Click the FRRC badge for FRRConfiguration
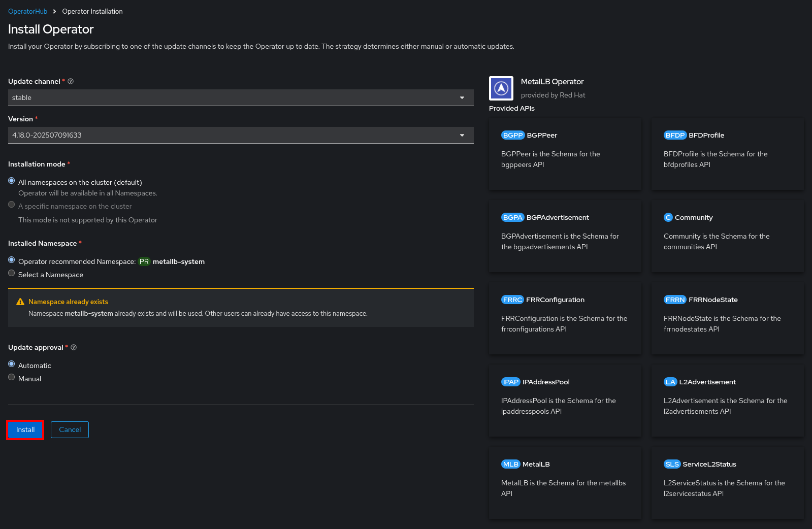812x529 pixels. point(512,300)
